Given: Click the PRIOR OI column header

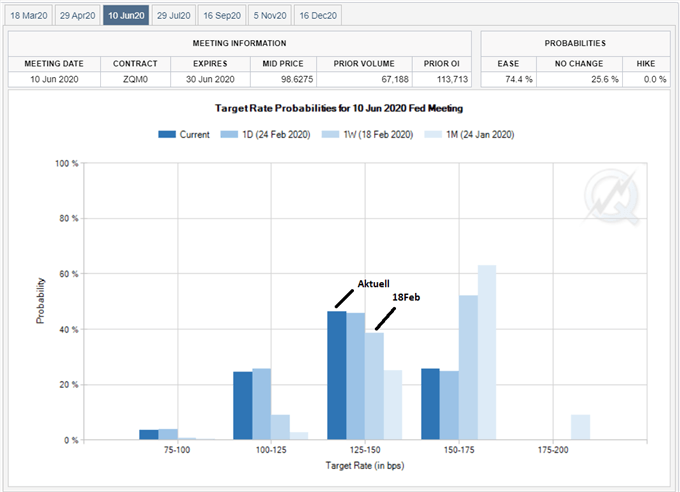Looking at the screenshot, I should click(x=441, y=64).
